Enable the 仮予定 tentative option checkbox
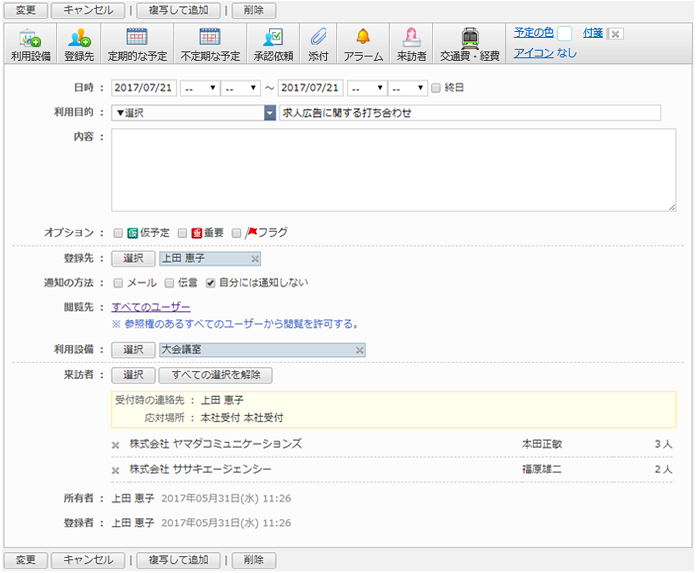This screenshot has width=700, height=573. (x=118, y=233)
